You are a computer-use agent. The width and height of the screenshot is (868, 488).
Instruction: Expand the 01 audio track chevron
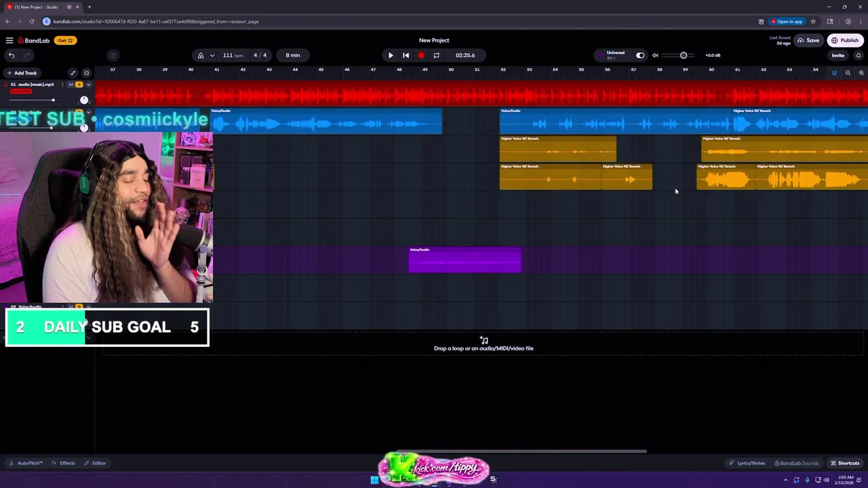click(88, 85)
